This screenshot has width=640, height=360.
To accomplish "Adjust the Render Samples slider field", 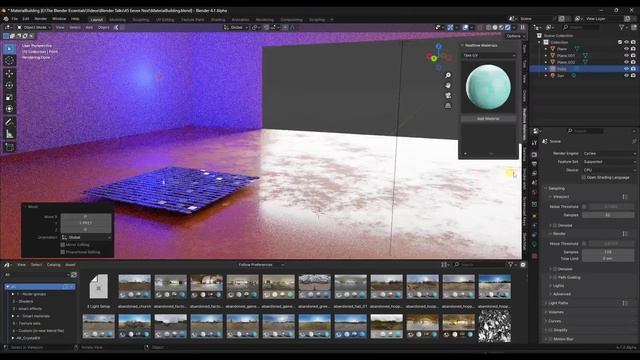I will (608, 252).
